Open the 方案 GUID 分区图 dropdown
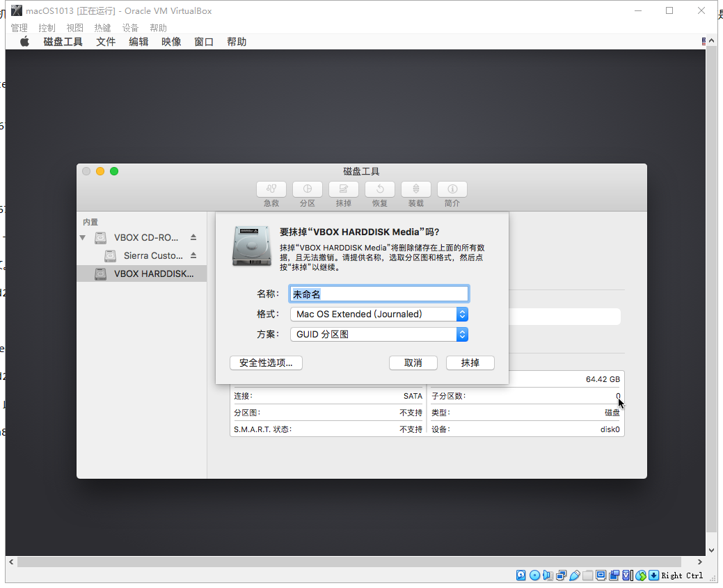 [x=379, y=334]
